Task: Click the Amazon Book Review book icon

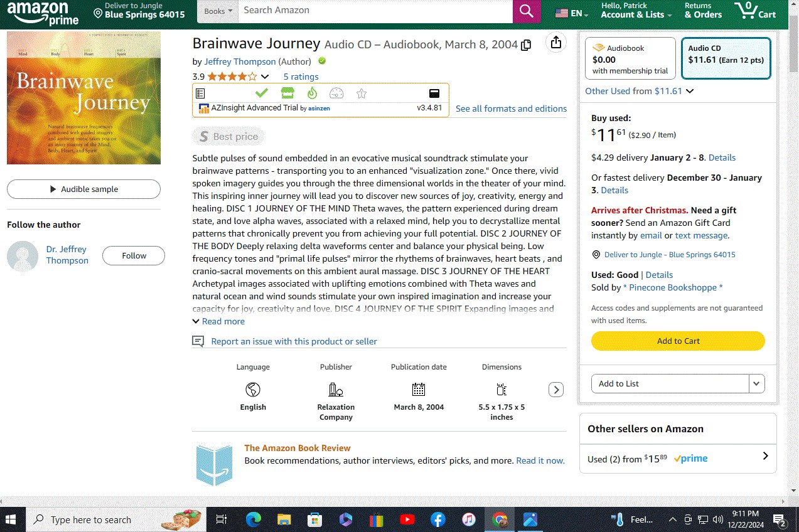Action: click(x=214, y=465)
